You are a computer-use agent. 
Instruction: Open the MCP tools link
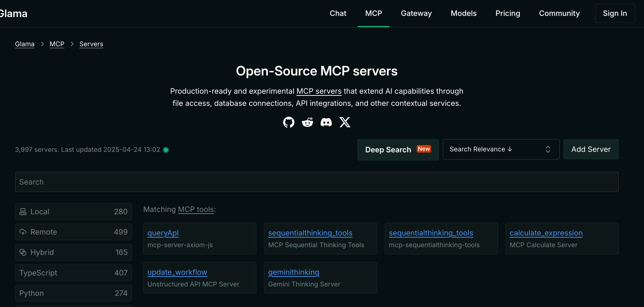(x=196, y=209)
